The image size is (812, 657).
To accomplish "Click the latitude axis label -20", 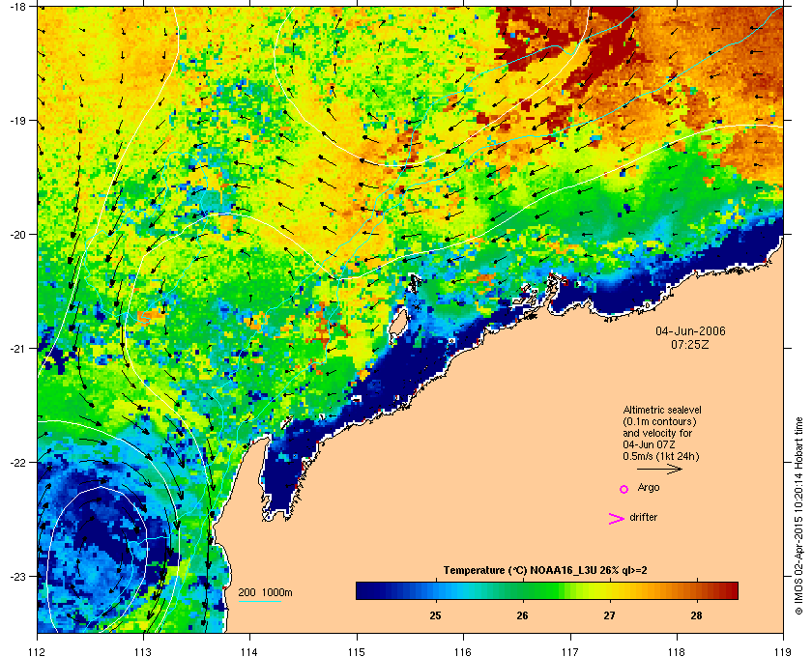I will tap(17, 234).
